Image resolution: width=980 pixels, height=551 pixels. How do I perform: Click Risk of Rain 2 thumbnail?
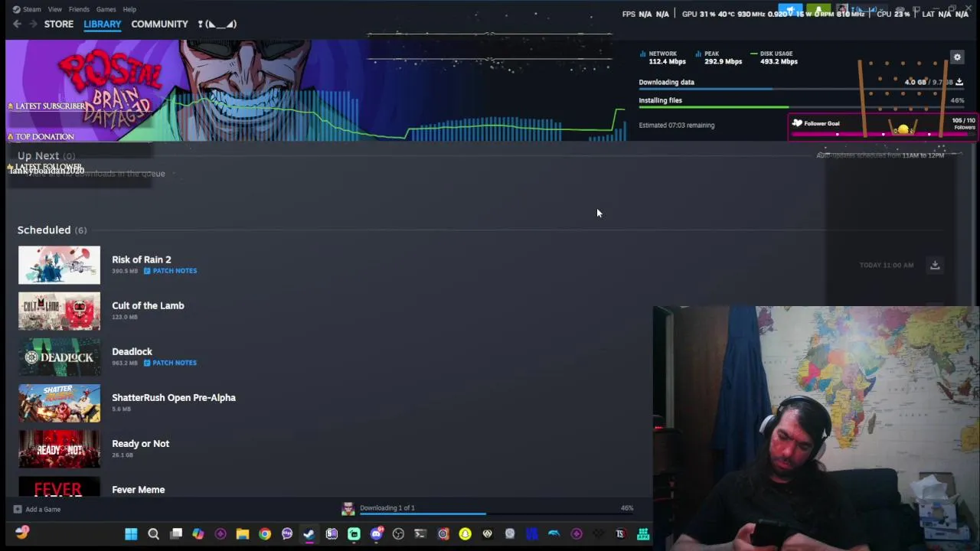click(x=59, y=265)
